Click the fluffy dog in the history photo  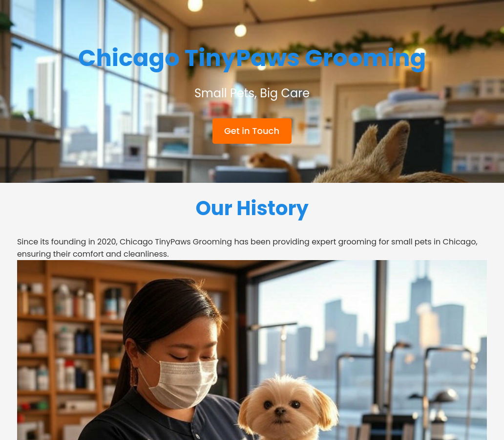coord(287,408)
